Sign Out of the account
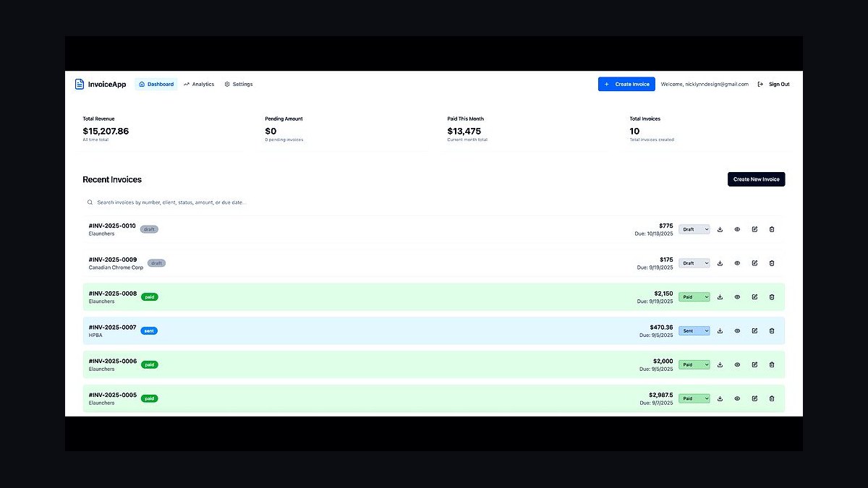Image resolution: width=868 pixels, height=488 pixels. [x=774, y=85]
